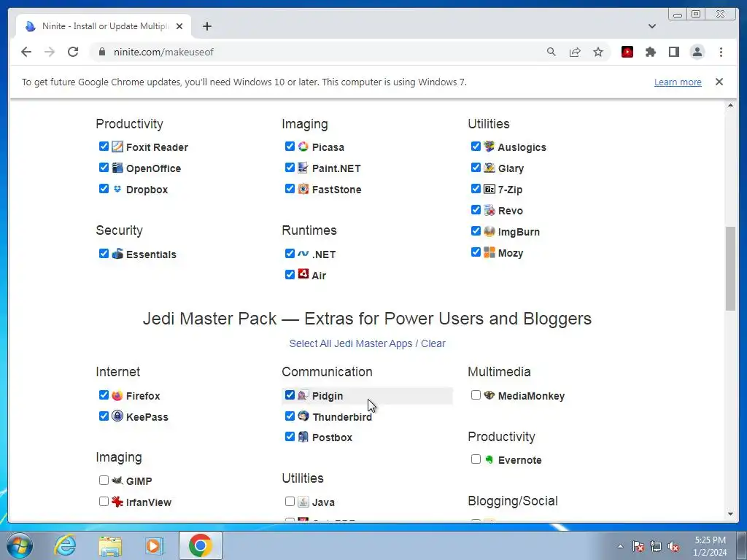Click the ImgBurn app icon

[x=489, y=231]
